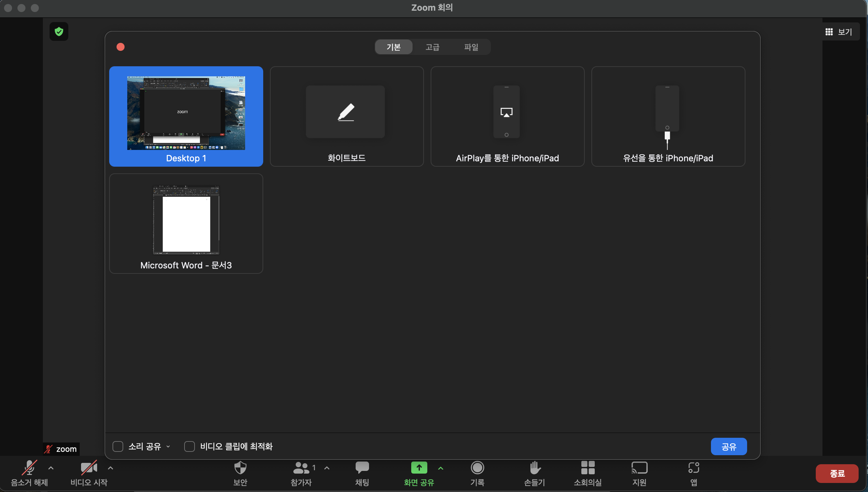Unmute the microphone (음소거 해제)
Viewport: 868px width, 492px height.
point(29,468)
